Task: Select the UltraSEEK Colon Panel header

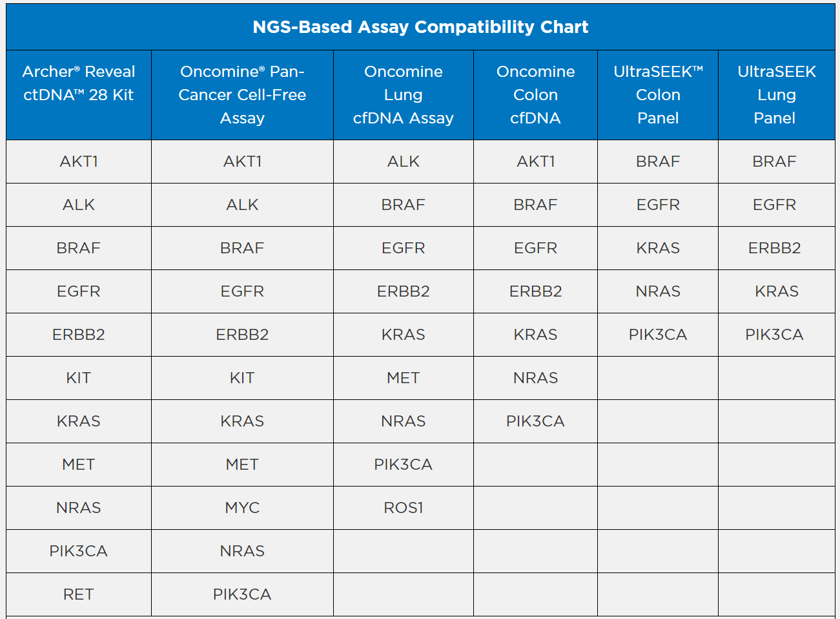Action: 658,95
